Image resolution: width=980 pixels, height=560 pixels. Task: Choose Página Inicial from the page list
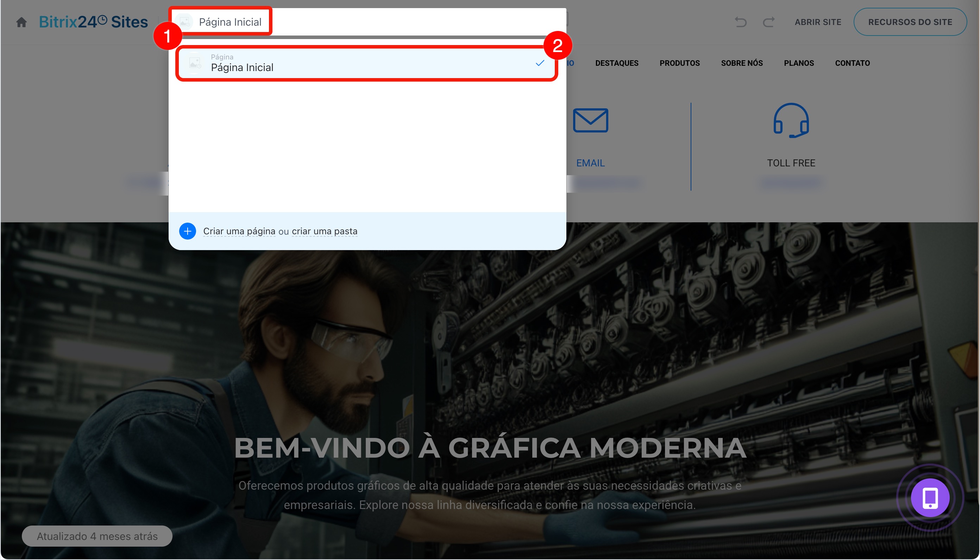tap(367, 63)
